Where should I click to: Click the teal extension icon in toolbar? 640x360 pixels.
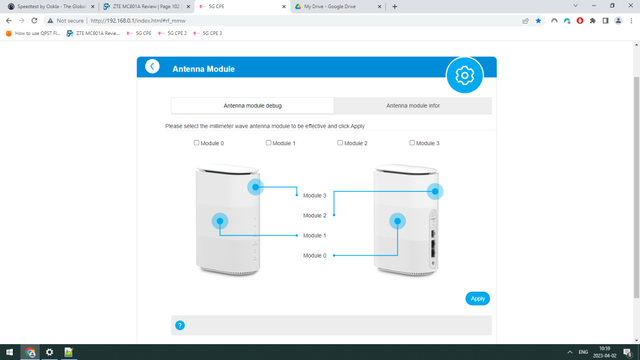tap(567, 21)
